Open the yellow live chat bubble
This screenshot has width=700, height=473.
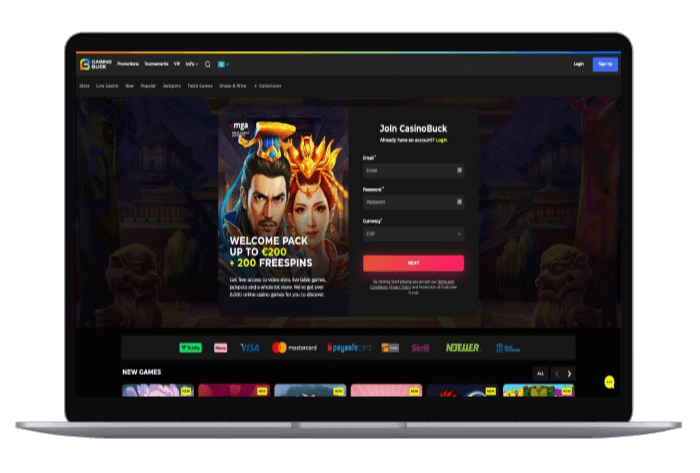coord(609,382)
